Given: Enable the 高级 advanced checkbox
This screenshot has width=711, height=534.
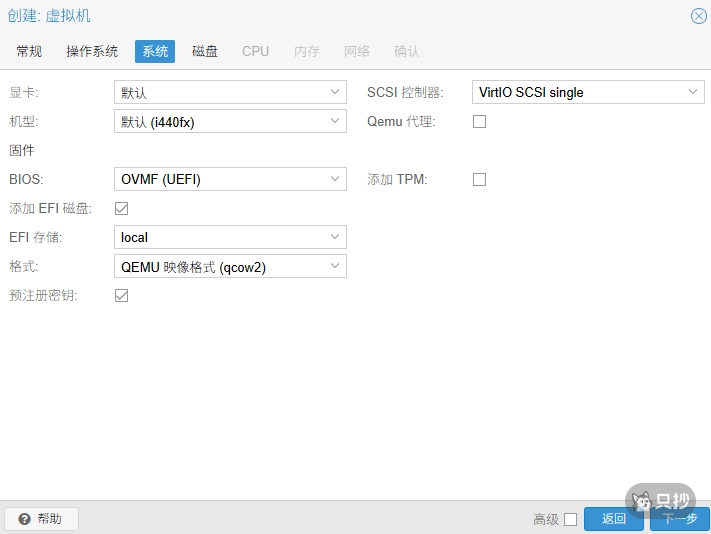Looking at the screenshot, I should point(570,519).
